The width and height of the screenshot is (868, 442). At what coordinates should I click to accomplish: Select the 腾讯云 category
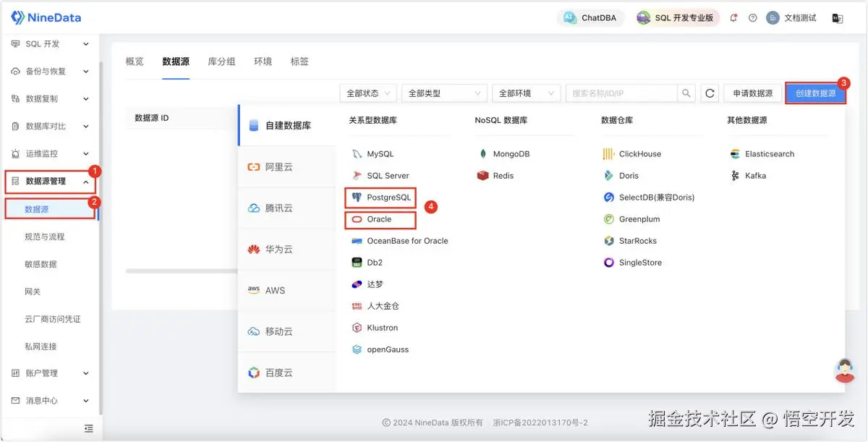(x=287, y=208)
